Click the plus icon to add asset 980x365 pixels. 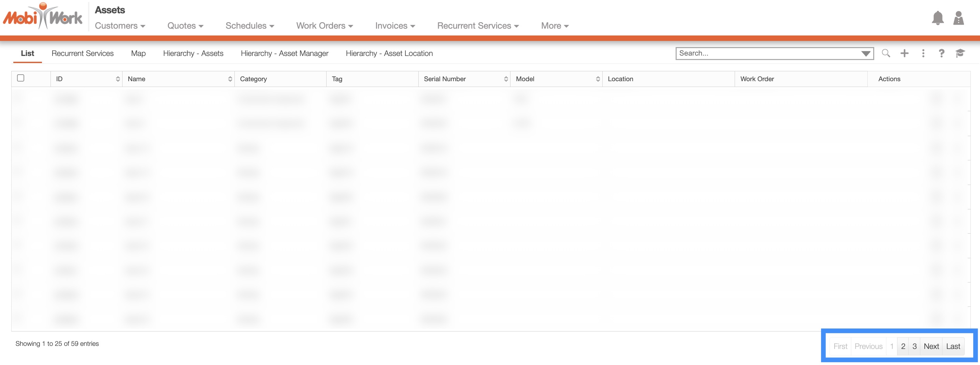(904, 53)
